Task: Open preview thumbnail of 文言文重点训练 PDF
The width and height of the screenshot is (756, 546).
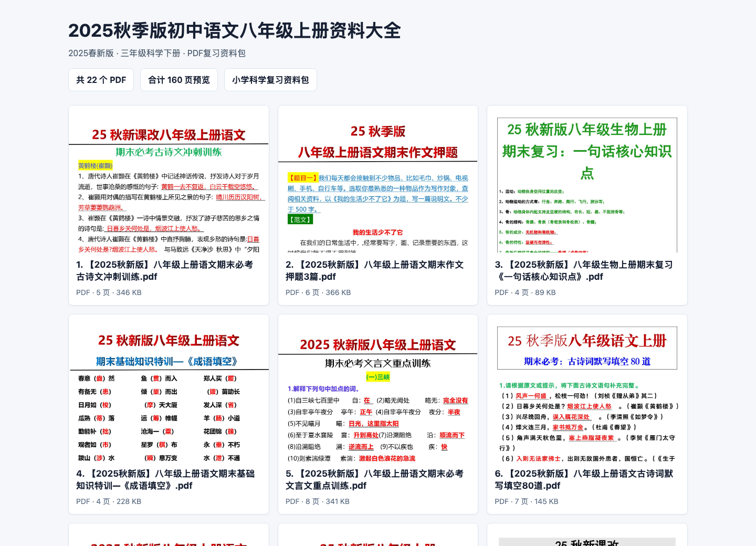Action: 378,388
